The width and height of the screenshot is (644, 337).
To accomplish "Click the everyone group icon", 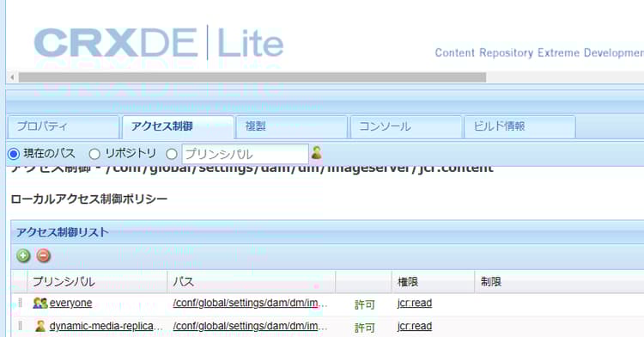I will point(40,303).
